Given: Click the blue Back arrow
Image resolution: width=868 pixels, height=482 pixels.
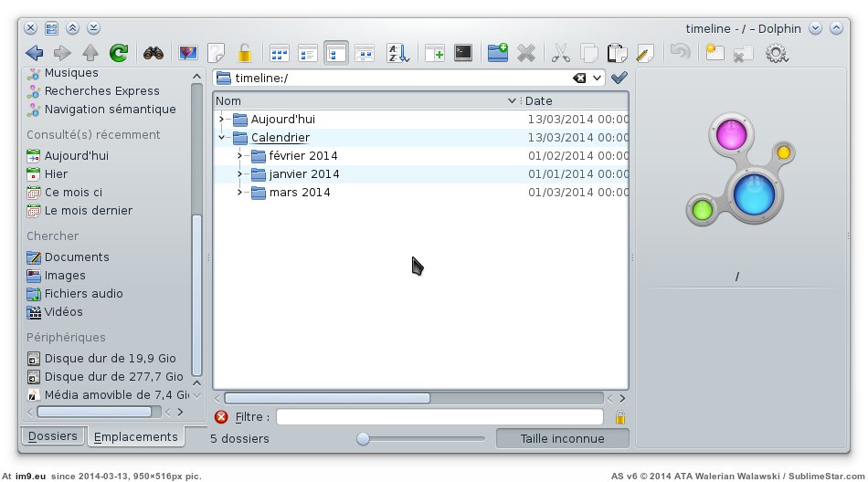Looking at the screenshot, I should (34, 53).
